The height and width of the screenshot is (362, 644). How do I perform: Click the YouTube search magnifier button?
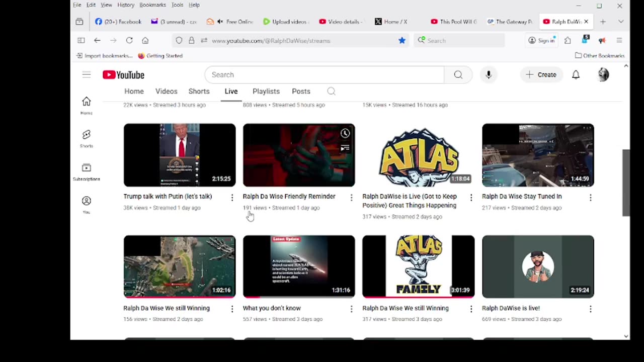coord(458,75)
